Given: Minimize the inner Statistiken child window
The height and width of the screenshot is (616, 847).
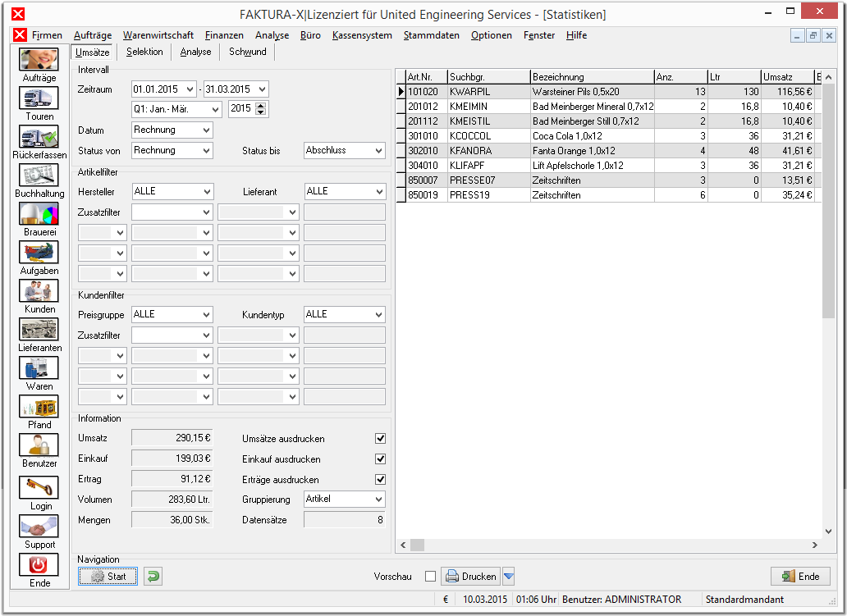Looking at the screenshot, I should 797,35.
